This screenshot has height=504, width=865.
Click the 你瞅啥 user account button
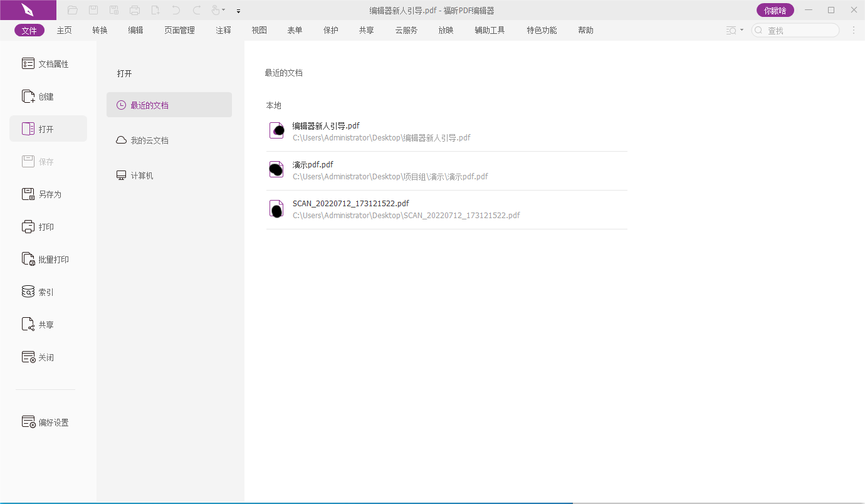pos(775,10)
